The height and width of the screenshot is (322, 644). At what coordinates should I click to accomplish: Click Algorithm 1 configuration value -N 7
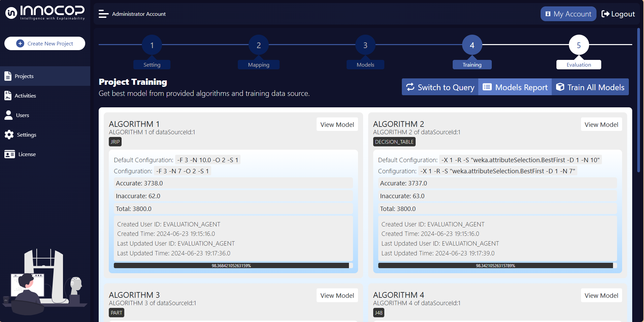pos(183,171)
